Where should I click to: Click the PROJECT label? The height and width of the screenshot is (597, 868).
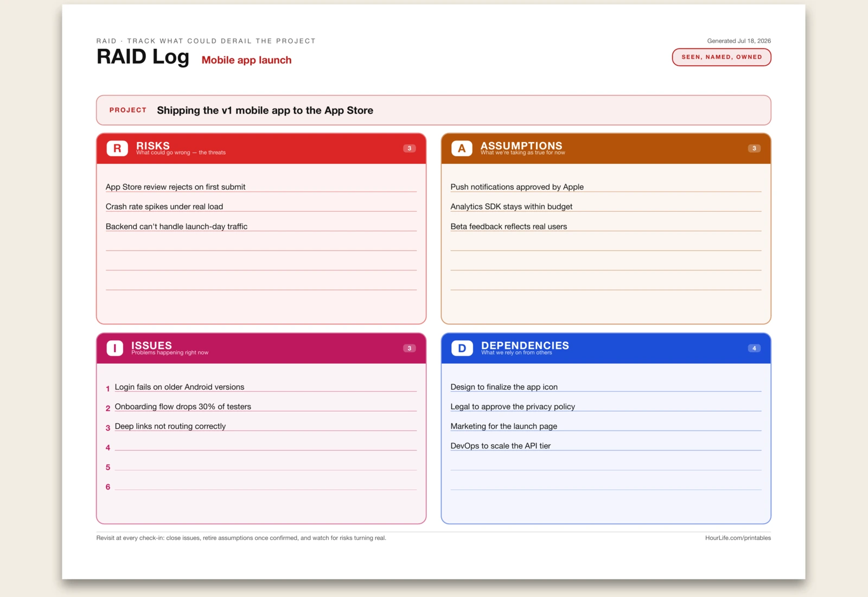pyautogui.click(x=128, y=110)
